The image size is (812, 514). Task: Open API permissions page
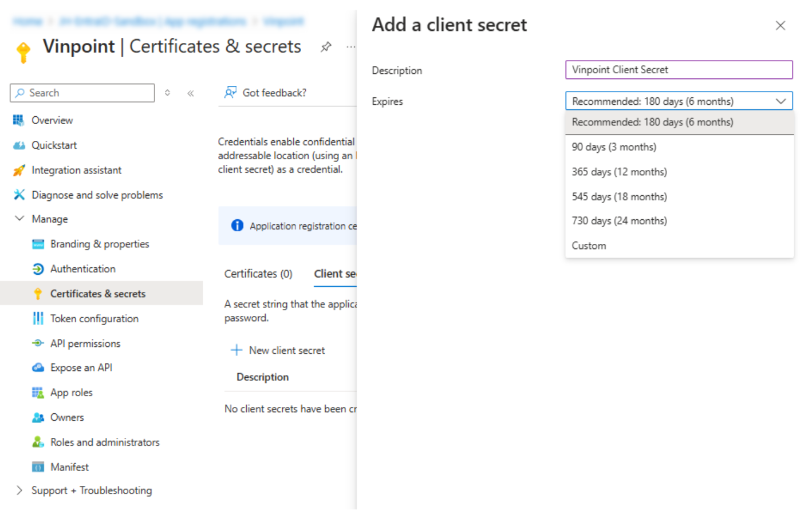tap(85, 343)
